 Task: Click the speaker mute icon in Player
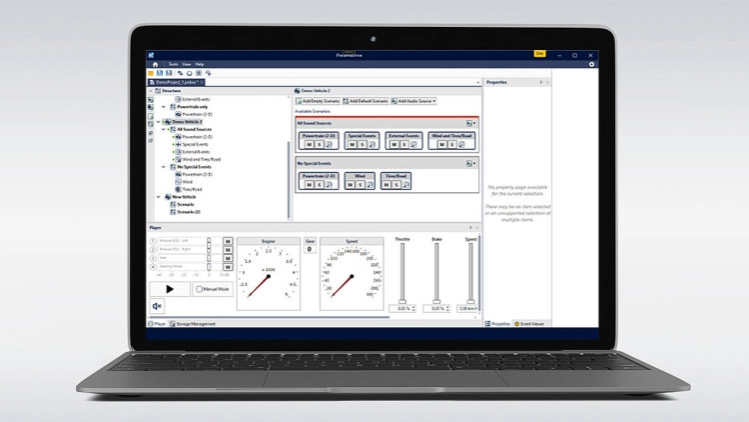coord(157,306)
